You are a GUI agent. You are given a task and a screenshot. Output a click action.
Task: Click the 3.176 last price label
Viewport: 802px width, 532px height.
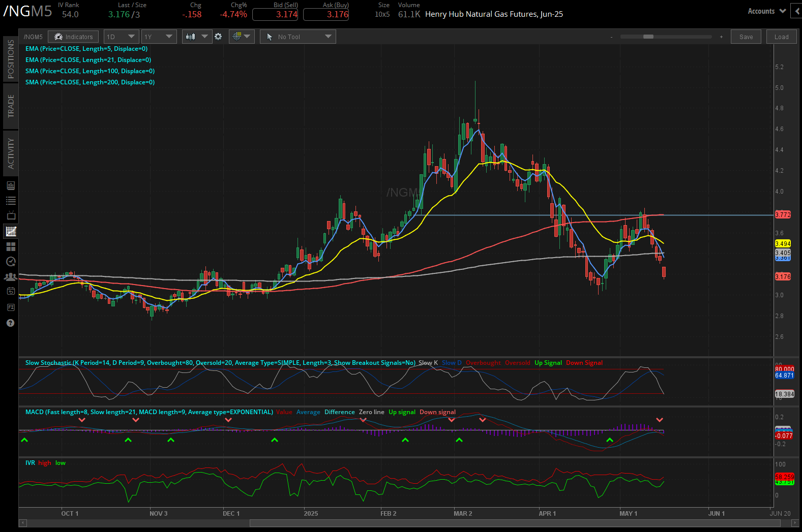coord(783,276)
